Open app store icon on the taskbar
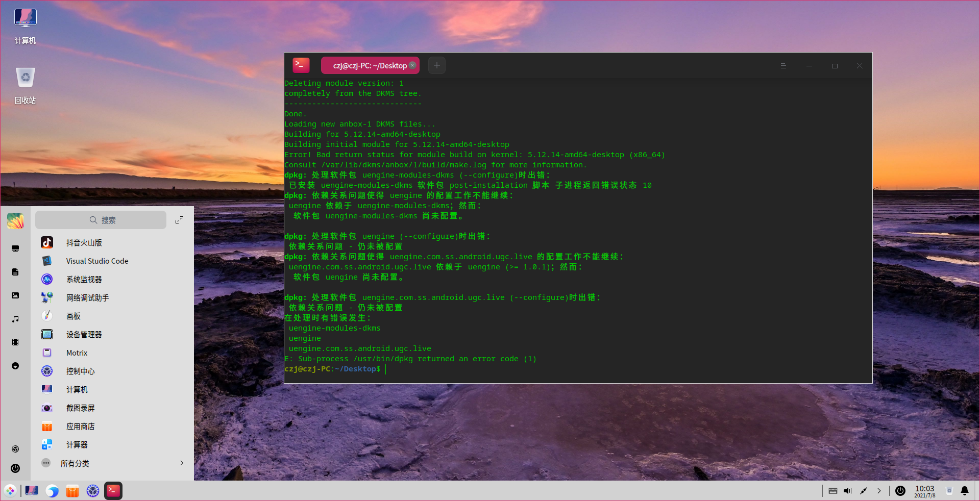 click(x=72, y=491)
